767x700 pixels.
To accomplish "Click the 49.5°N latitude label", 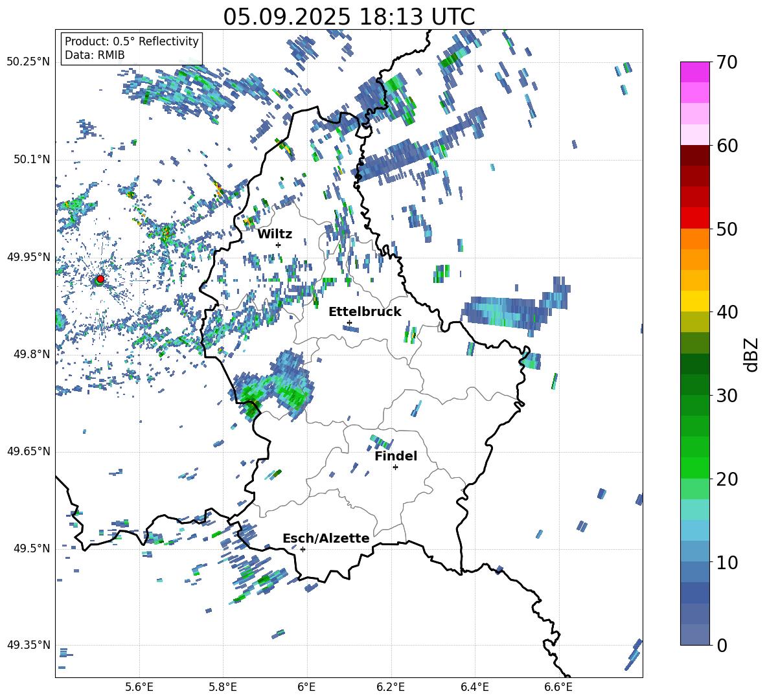I will [32, 548].
